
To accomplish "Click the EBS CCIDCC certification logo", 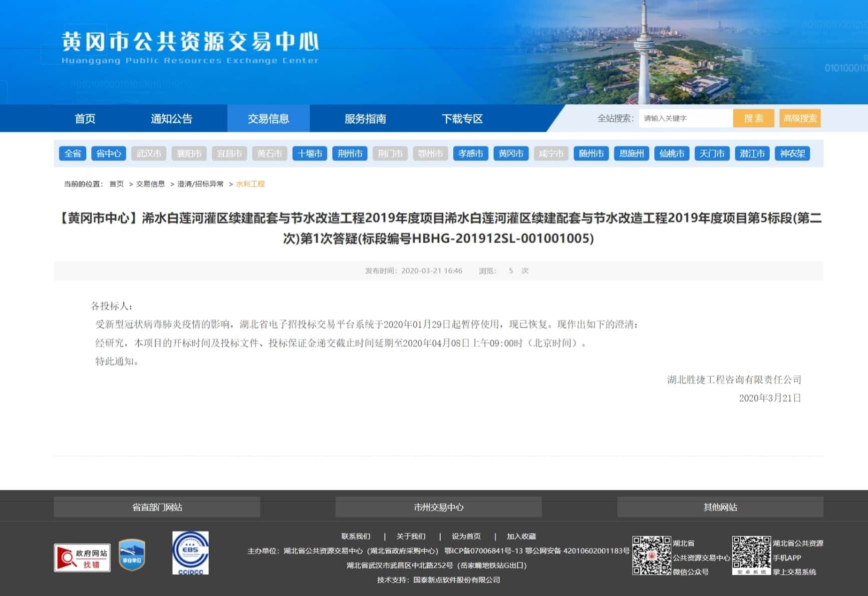I will coord(190,553).
